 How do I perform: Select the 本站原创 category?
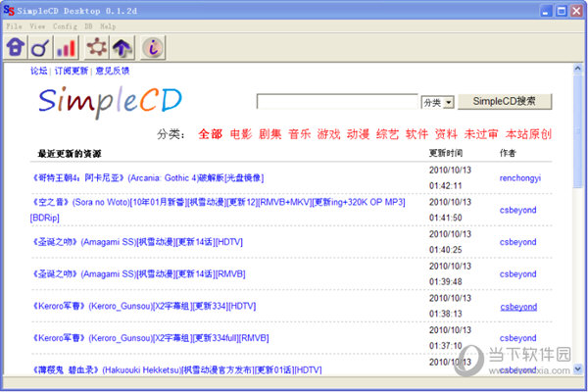[x=528, y=134]
